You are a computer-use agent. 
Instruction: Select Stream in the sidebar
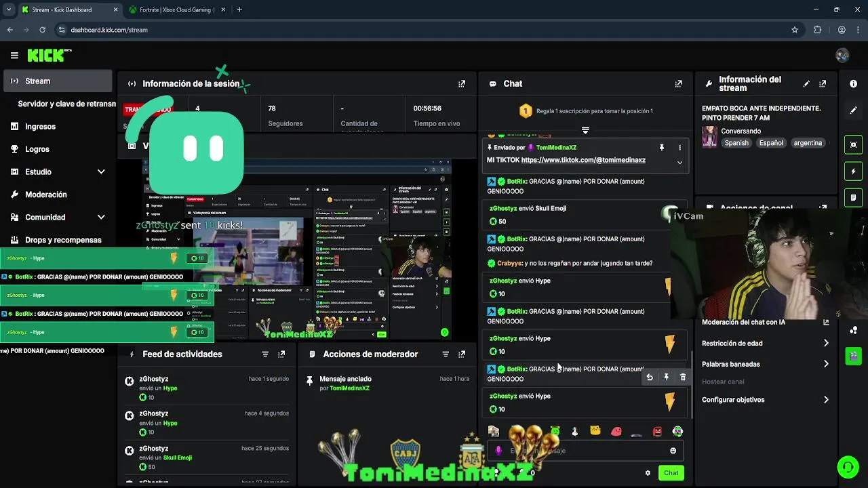[58, 81]
